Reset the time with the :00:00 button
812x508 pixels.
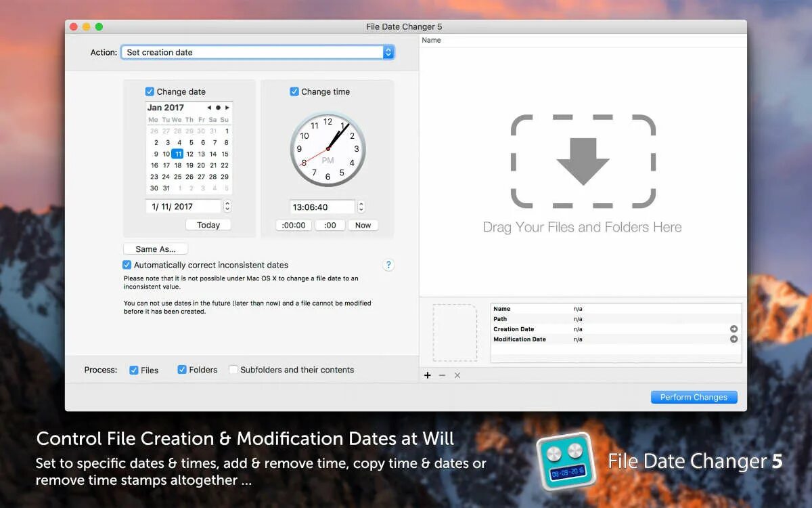click(x=294, y=226)
